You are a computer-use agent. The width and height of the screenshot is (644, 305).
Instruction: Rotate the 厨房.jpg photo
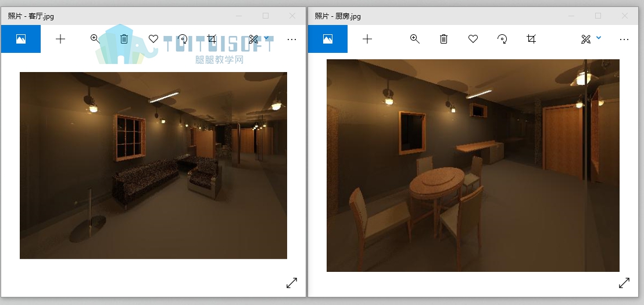pyautogui.click(x=502, y=39)
